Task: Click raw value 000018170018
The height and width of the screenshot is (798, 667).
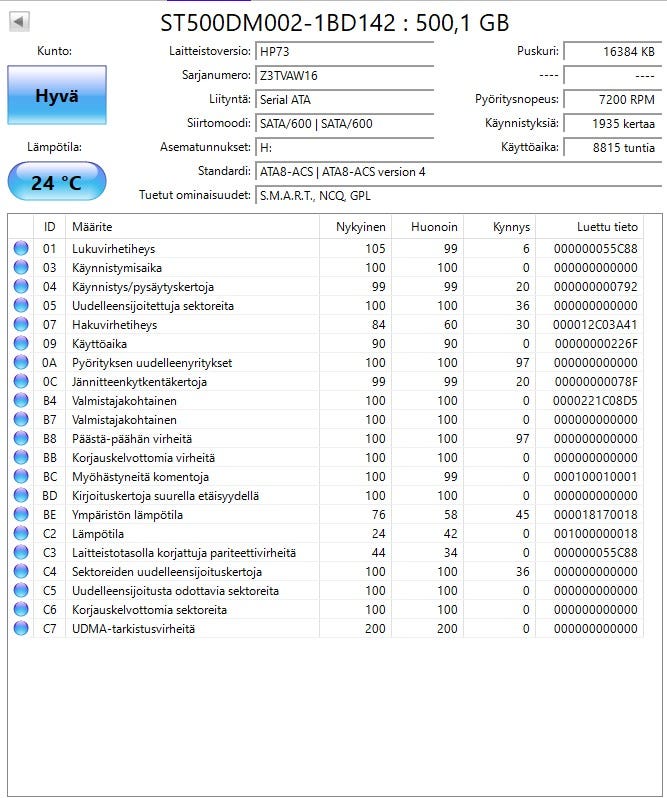Action: click(x=595, y=515)
